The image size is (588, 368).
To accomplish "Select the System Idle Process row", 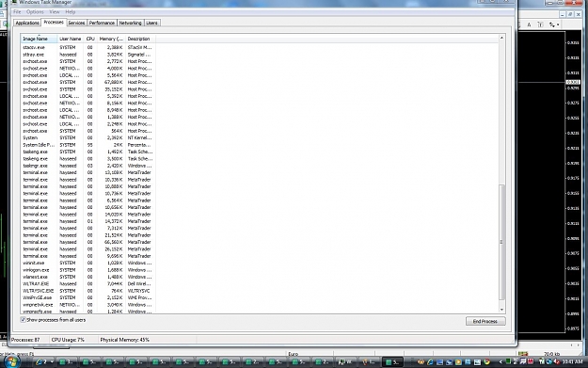I will tap(88, 145).
